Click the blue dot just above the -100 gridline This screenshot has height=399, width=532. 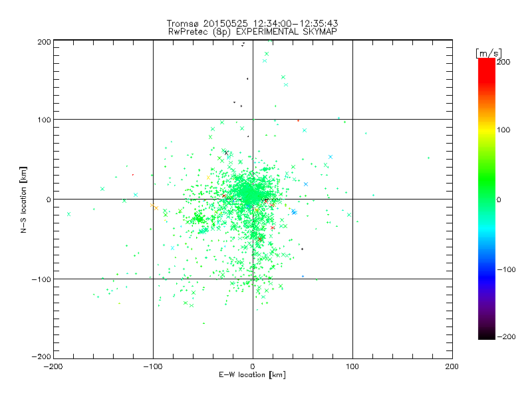coord(303,276)
